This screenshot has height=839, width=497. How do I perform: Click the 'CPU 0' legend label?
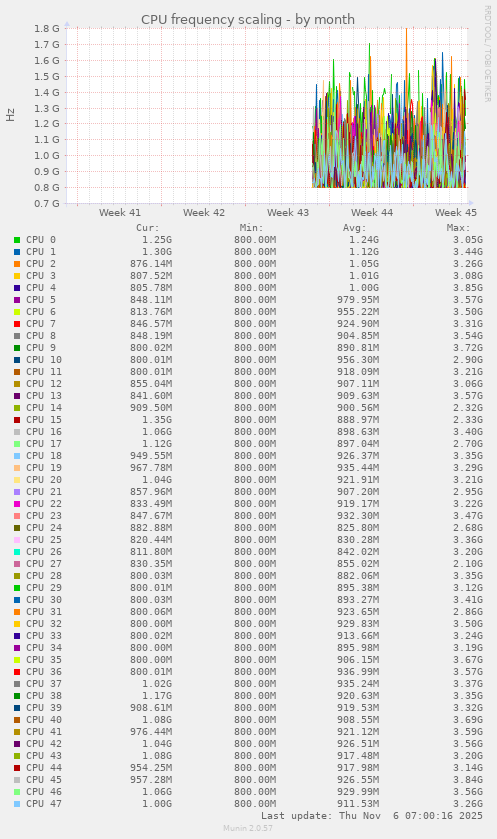coord(41,240)
